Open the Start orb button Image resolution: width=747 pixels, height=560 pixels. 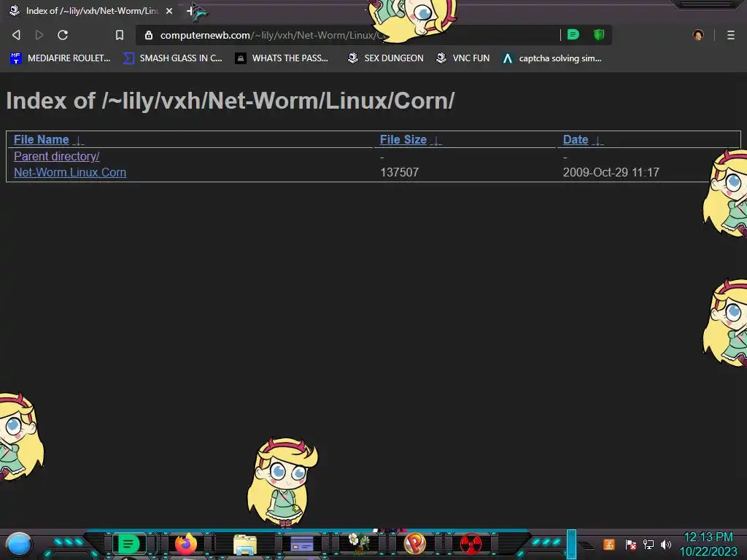tap(19, 544)
